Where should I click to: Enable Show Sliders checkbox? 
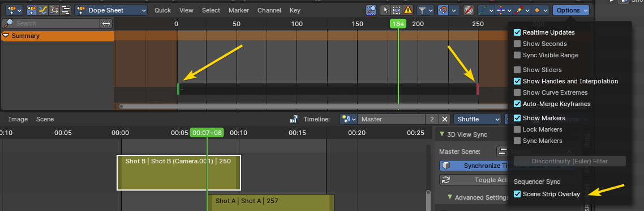(517, 70)
